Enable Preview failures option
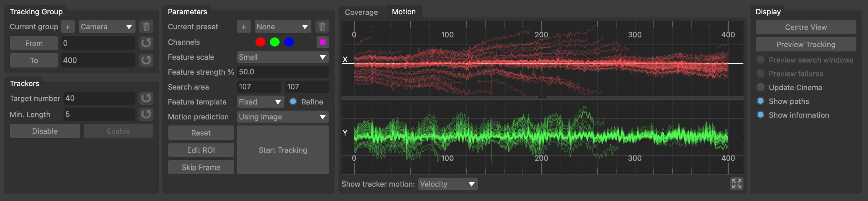 [x=761, y=74]
